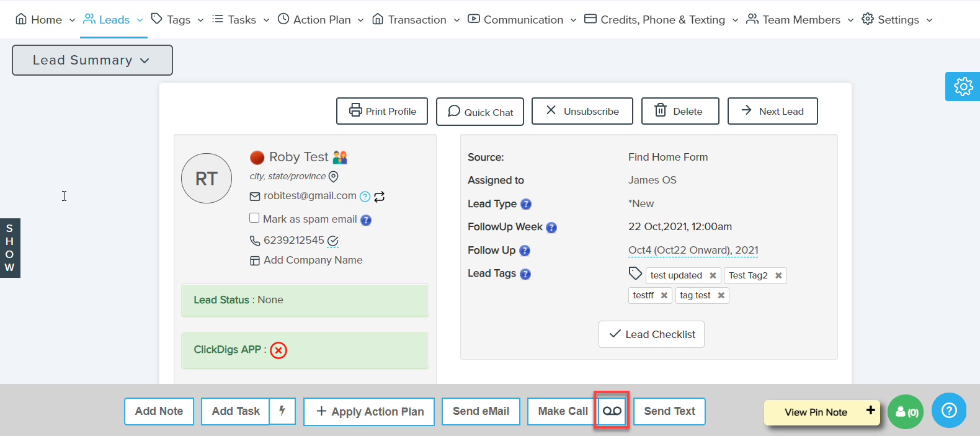Click the Lead Type help icon
980x436 pixels.
tap(526, 204)
